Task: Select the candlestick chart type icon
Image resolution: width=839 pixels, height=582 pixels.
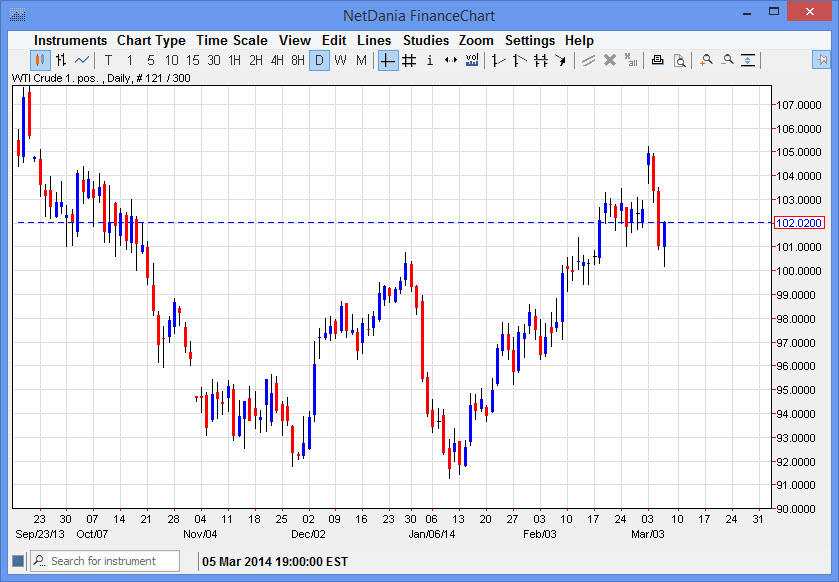Action: pos(40,60)
